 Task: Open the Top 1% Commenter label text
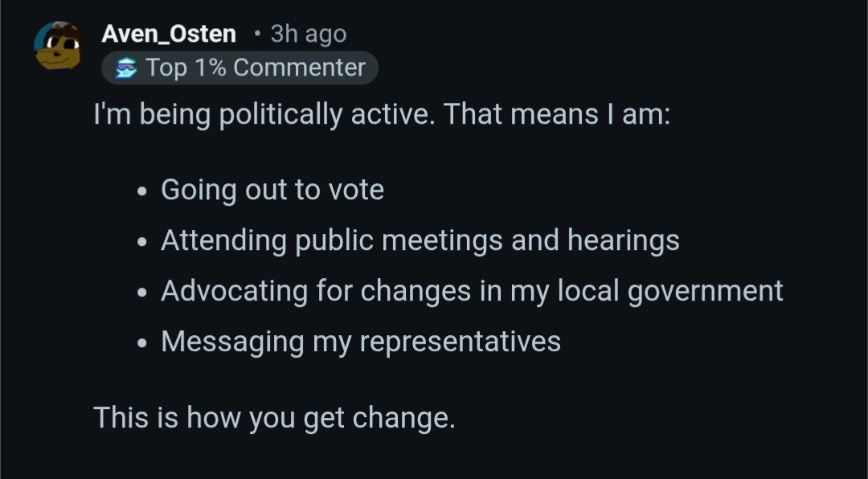click(x=256, y=68)
